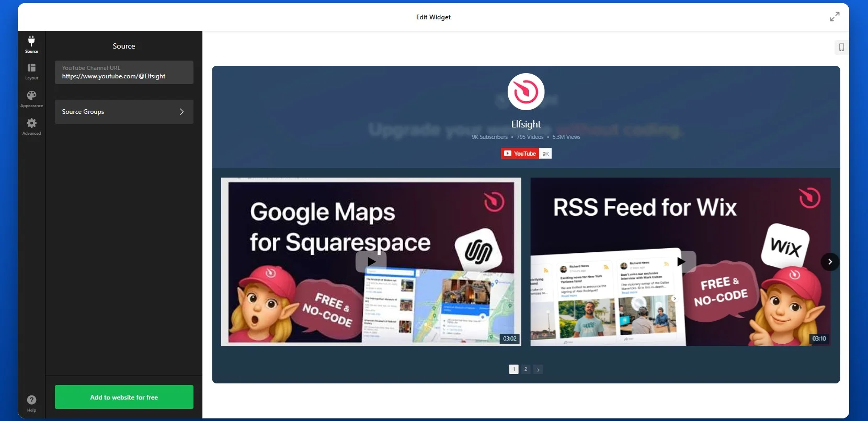Click the YouTube subscribe button
The image size is (868, 421).
(520, 154)
